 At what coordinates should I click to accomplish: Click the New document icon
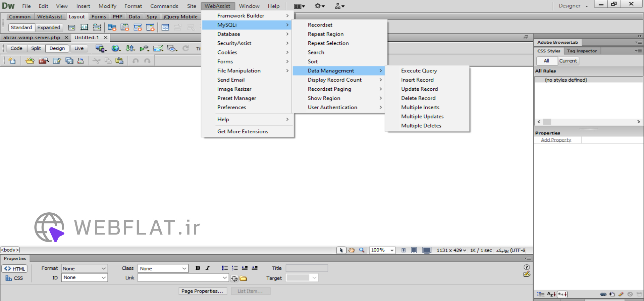click(x=12, y=61)
